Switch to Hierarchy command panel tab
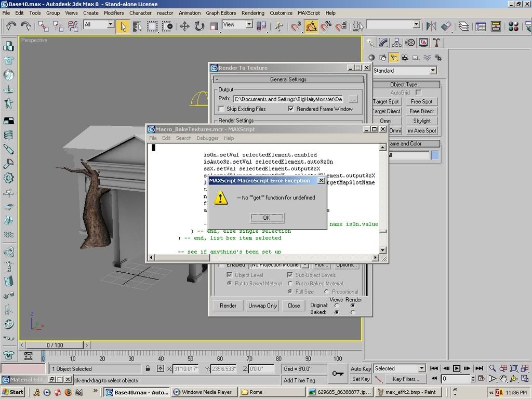This screenshot has width=532, height=399. pos(396,43)
